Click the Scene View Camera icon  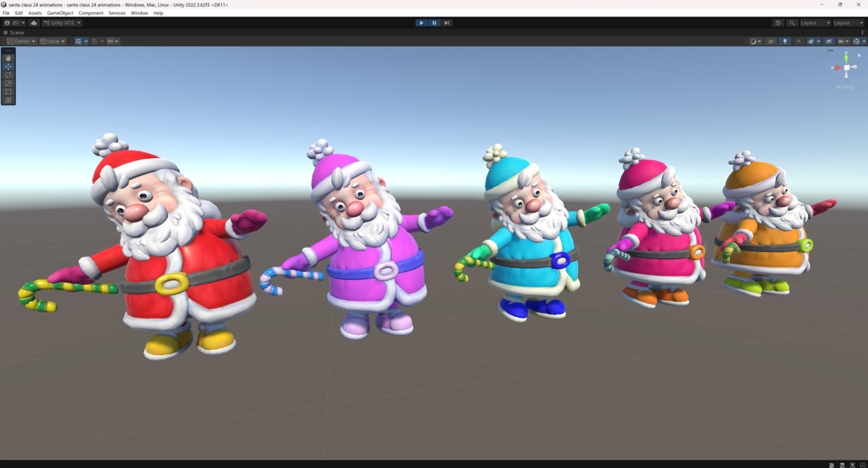coord(841,41)
